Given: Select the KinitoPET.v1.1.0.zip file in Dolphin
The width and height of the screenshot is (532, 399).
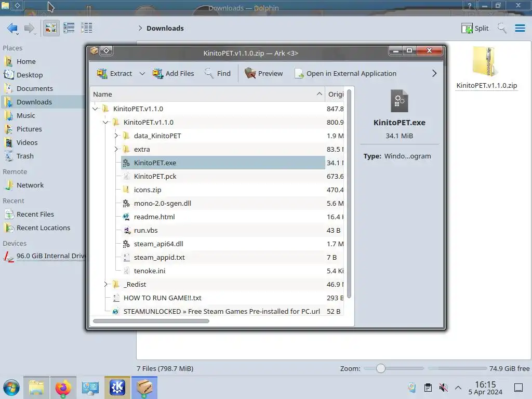Looking at the screenshot, I should 486,68.
